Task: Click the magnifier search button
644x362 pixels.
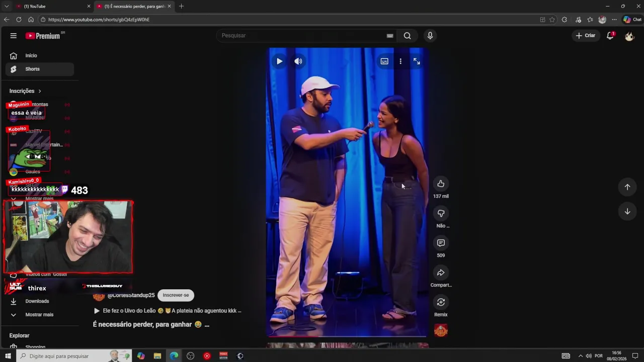Action: (408, 36)
